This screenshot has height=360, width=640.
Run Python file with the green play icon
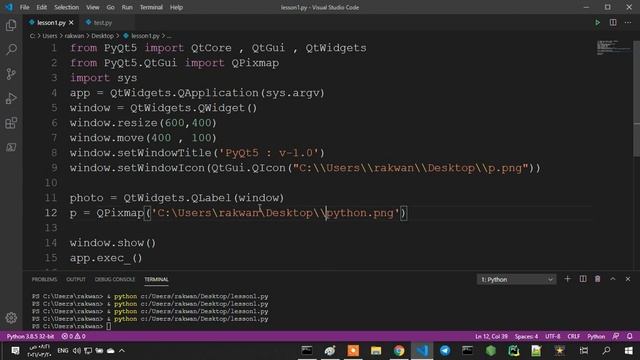point(597,22)
